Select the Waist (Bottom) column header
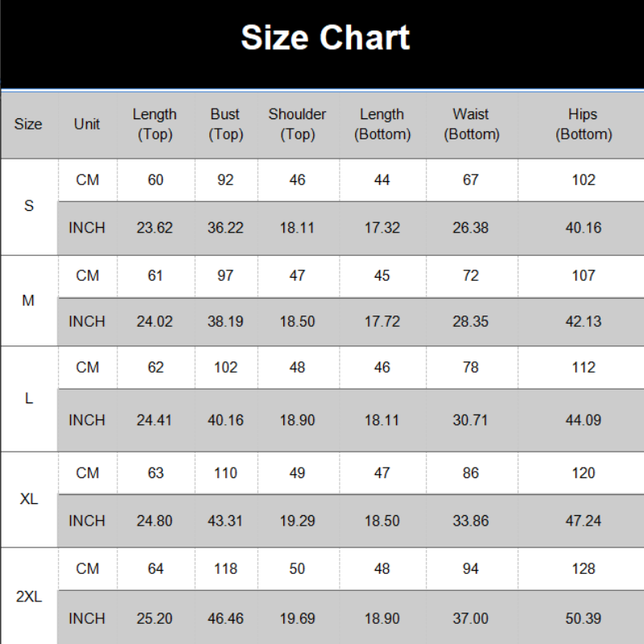Image resolution: width=644 pixels, height=644 pixels. click(471, 125)
